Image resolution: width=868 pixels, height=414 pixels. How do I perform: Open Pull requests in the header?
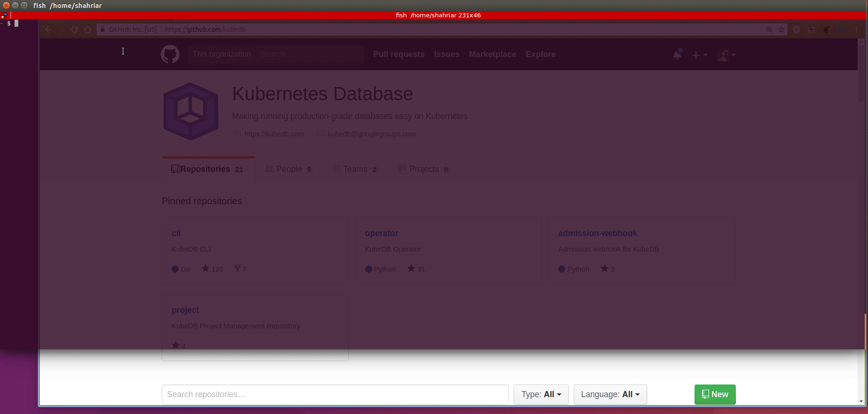click(x=398, y=54)
